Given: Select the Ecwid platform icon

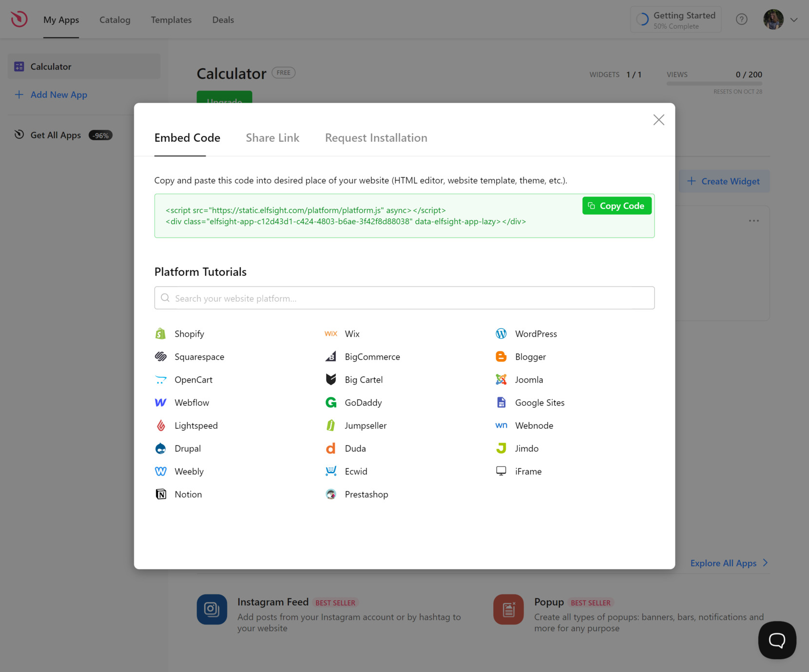Looking at the screenshot, I should click(331, 471).
